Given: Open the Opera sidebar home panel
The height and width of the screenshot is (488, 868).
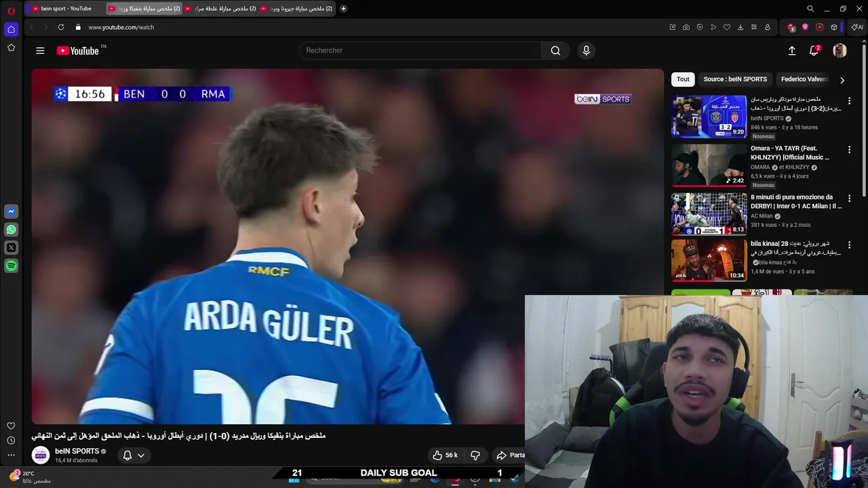Looking at the screenshot, I should pos(11,29).
